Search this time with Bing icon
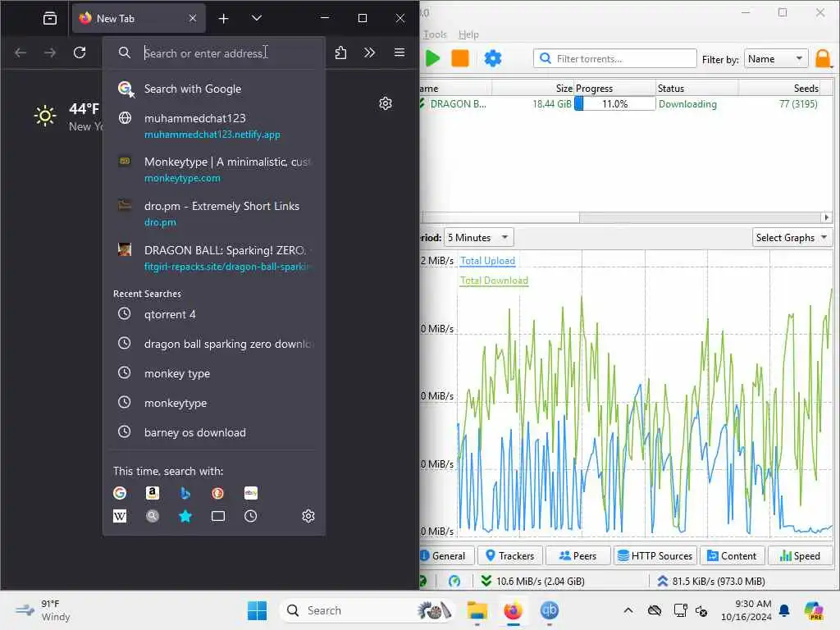The height and width of the screenshot is (630, 840). [x=185, y=493]
